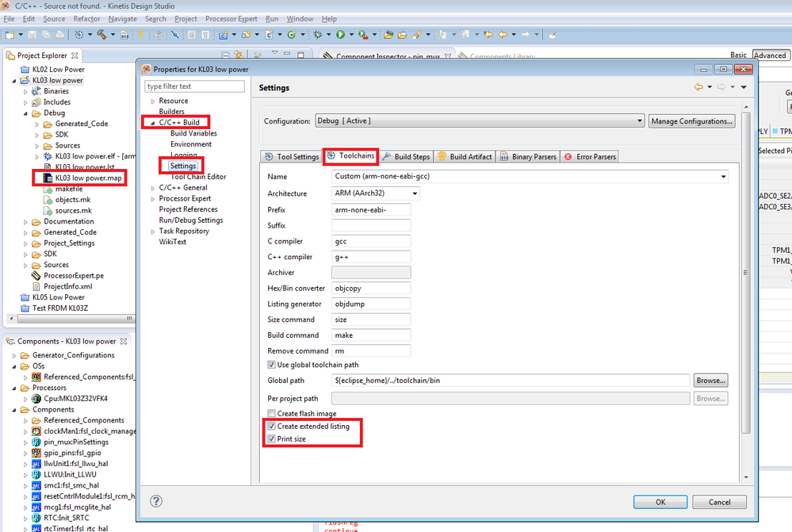
Task: Click the green bug Debug toolbar icon
Action: click(318, 35)
